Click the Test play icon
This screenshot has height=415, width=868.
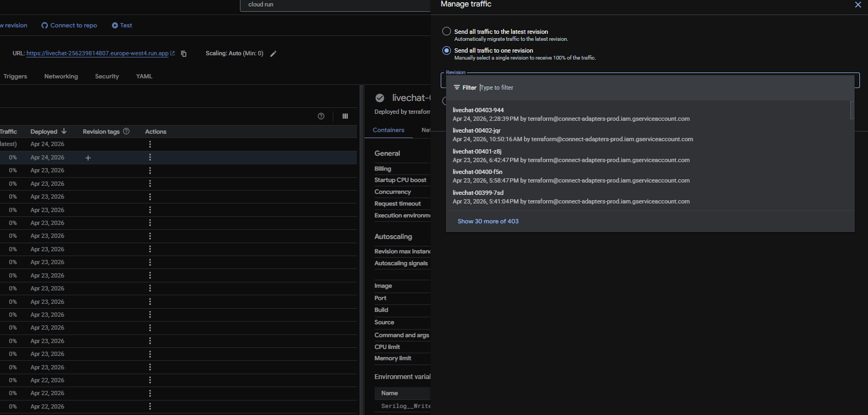[115, 25]
